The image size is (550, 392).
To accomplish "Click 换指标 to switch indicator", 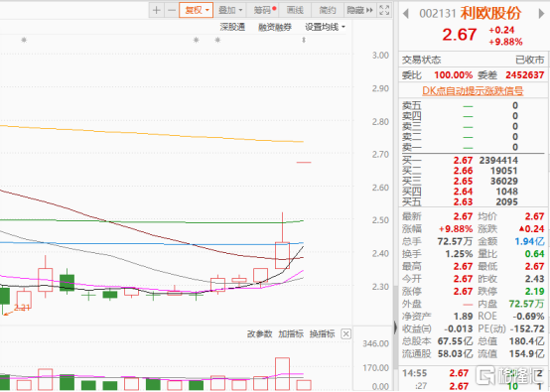I will pyautogui.click(x=322, y=333).
